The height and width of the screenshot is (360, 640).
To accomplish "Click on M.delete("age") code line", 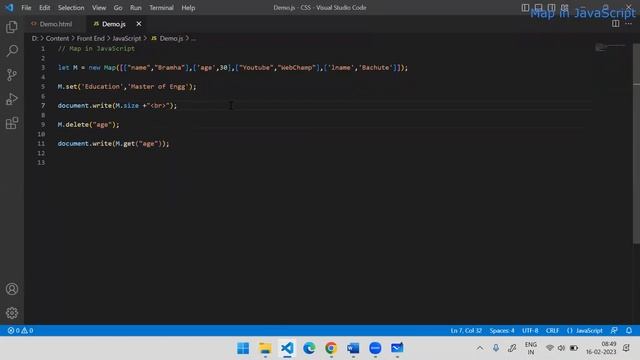I will [x=89, y=124].
